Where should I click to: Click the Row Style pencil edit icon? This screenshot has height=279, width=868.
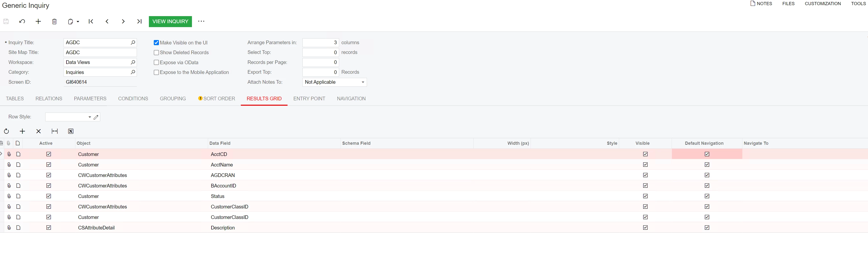pyautogui.click(x=96, y=117)
